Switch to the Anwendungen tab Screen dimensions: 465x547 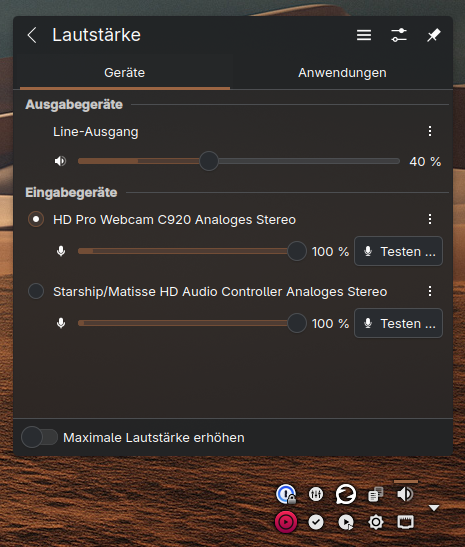click(342, 73)
